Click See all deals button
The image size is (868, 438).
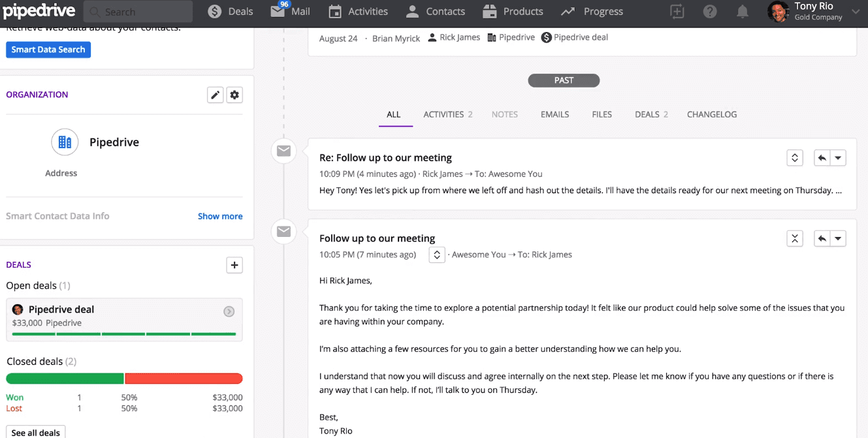36,432
